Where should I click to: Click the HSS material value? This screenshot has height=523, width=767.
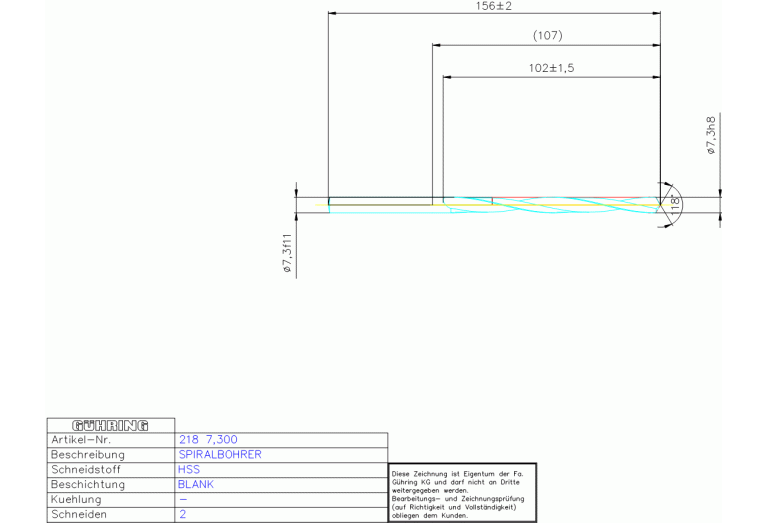(x=189, y=470)
